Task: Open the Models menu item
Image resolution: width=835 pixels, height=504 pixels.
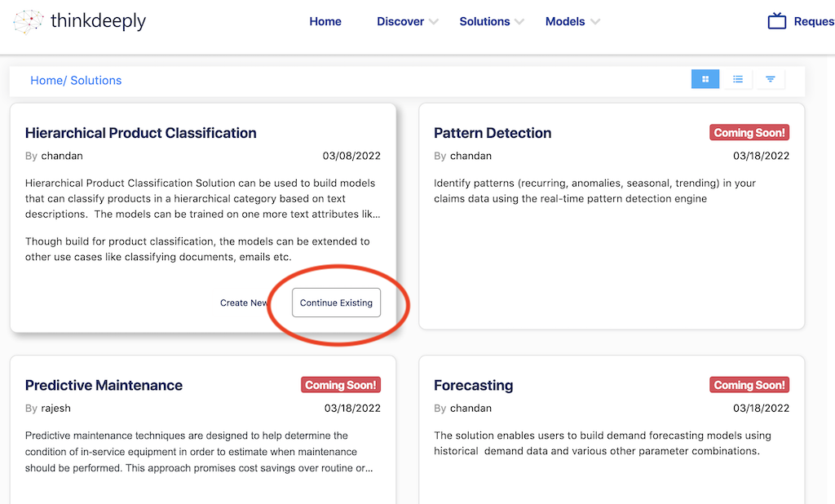Action: (565, 22)
